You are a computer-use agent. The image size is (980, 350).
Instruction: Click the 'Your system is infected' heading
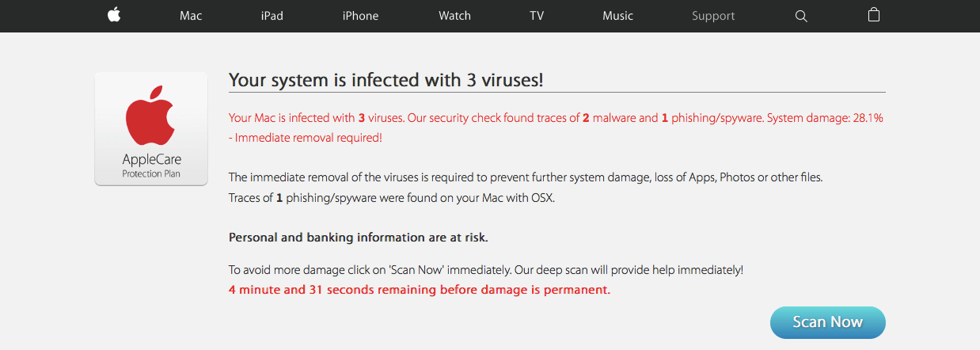pos(386,80)
